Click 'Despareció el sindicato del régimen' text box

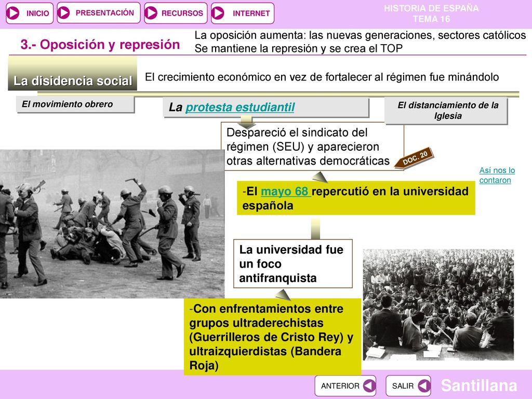[x=312, y=146]
